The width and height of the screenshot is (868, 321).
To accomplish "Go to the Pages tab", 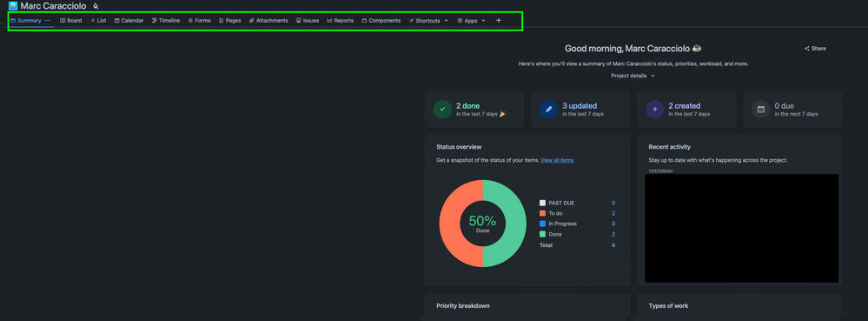I will pyautogui.click(x=229, y=21).
